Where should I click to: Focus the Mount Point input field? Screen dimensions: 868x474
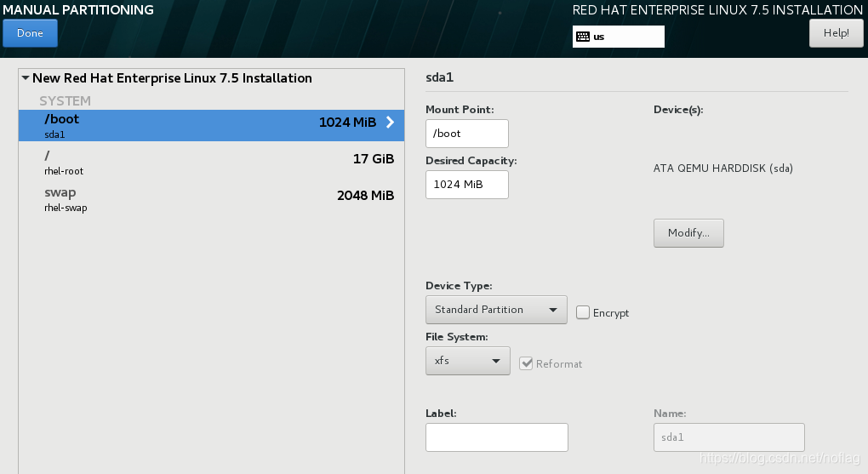click(x=467, y=134)
